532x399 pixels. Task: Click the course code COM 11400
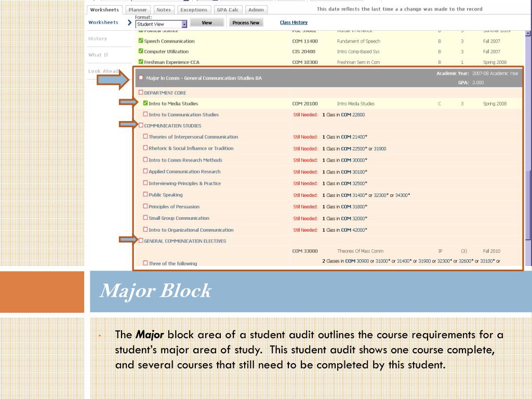[305, 41]
